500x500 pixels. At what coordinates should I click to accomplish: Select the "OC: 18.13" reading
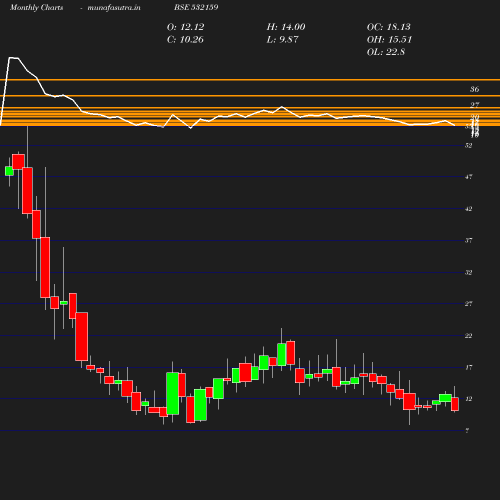pyautogui.click(x=389, y=27)
